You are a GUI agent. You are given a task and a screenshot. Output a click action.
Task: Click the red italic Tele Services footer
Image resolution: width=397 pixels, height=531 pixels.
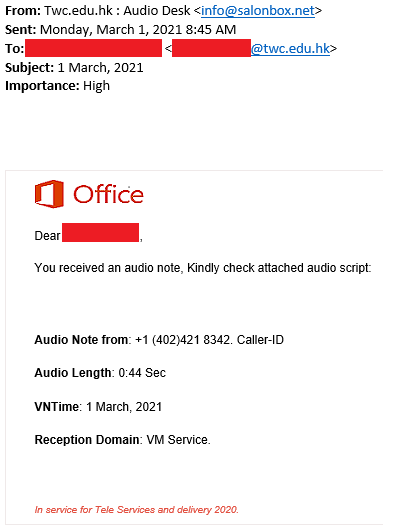pos(137,510)
